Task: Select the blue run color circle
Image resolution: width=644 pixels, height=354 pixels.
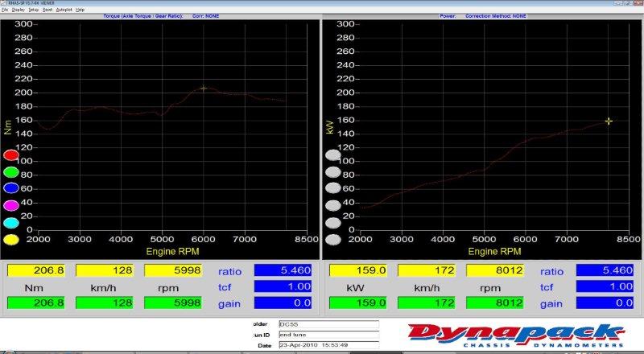Action: point(11,189)
